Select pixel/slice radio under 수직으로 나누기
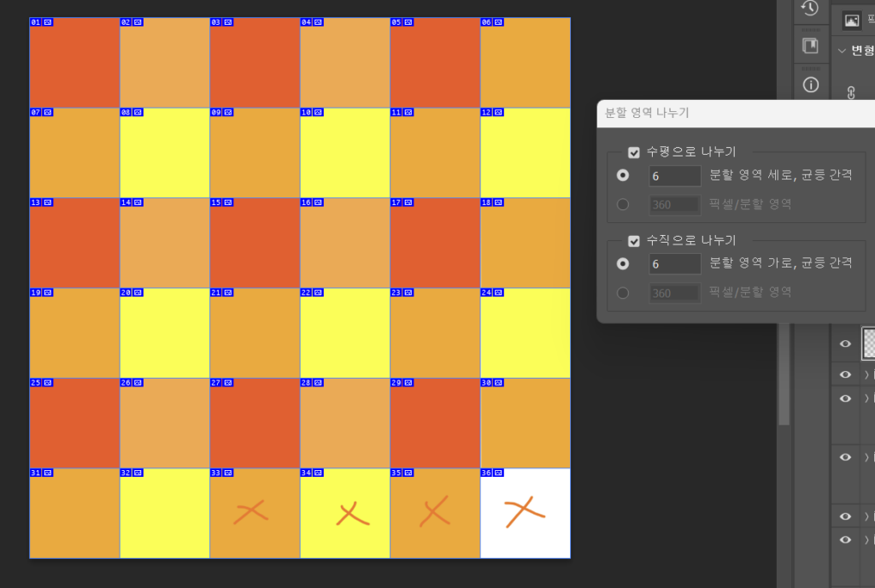The image size is (875, 588). [x=623, y=293]
